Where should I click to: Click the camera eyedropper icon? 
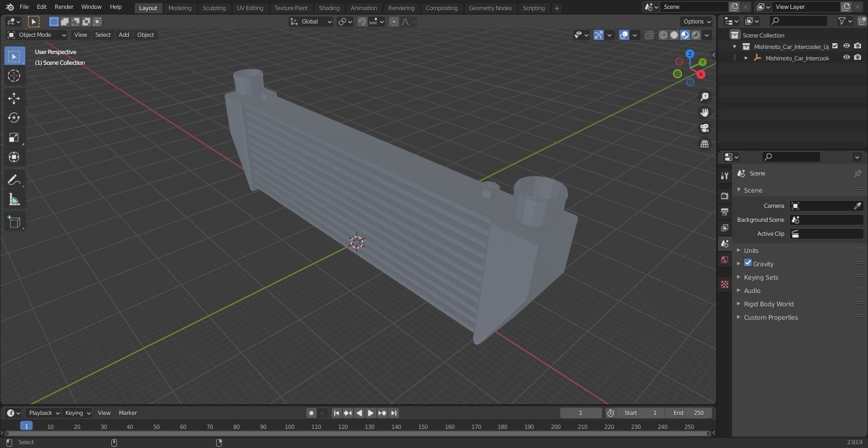pos(857,206)
